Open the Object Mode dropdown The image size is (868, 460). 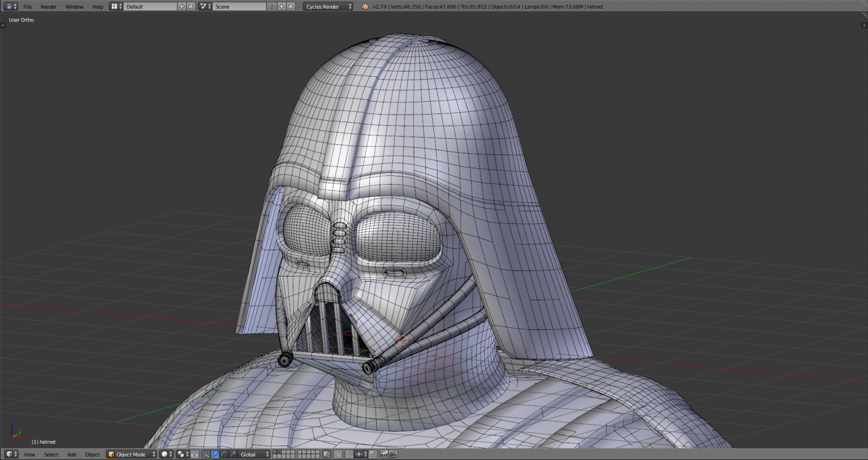point(131,454)
